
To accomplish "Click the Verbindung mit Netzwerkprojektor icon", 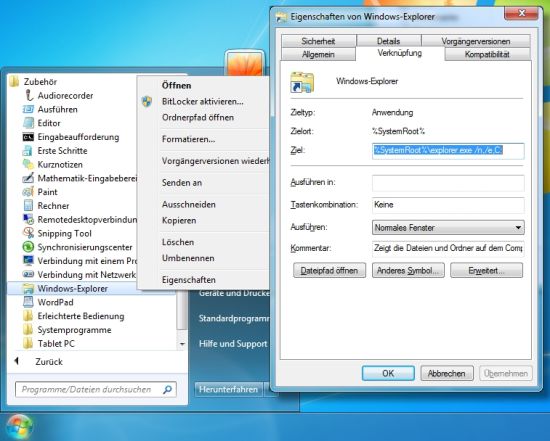I will point(28,275).
